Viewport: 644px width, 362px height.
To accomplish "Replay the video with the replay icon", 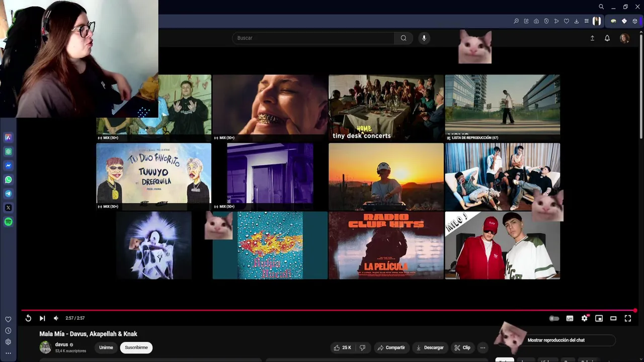I will coord(28,318).
